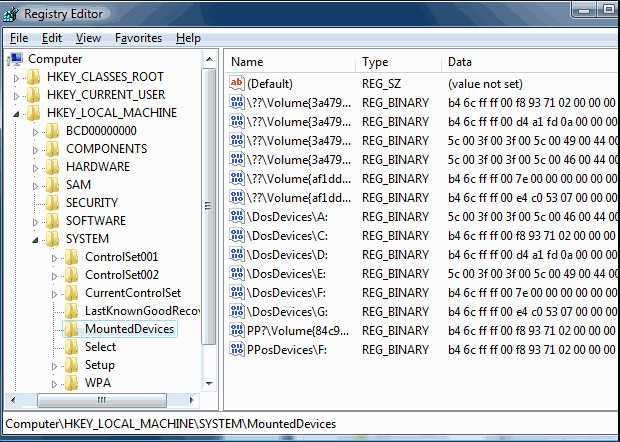
Task: Expand the CurrentControlSet key
Action: pos(54,294)
